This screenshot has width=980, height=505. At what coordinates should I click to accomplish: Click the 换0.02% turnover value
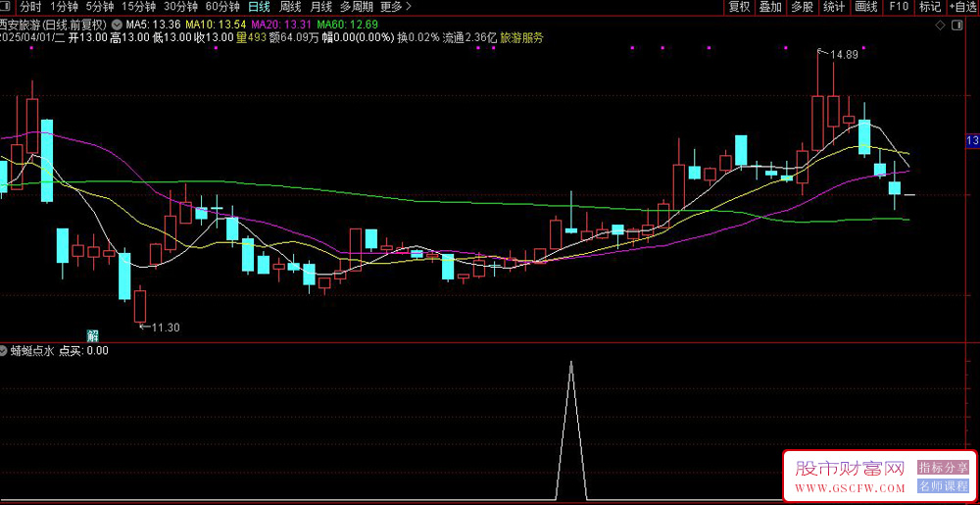pyautogui.click(x=418, y=38)
